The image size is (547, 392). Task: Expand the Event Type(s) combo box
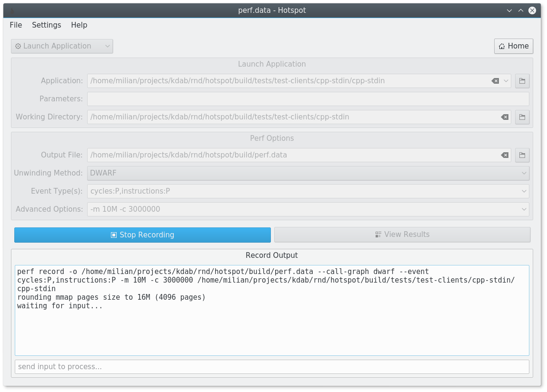point(524,191)
